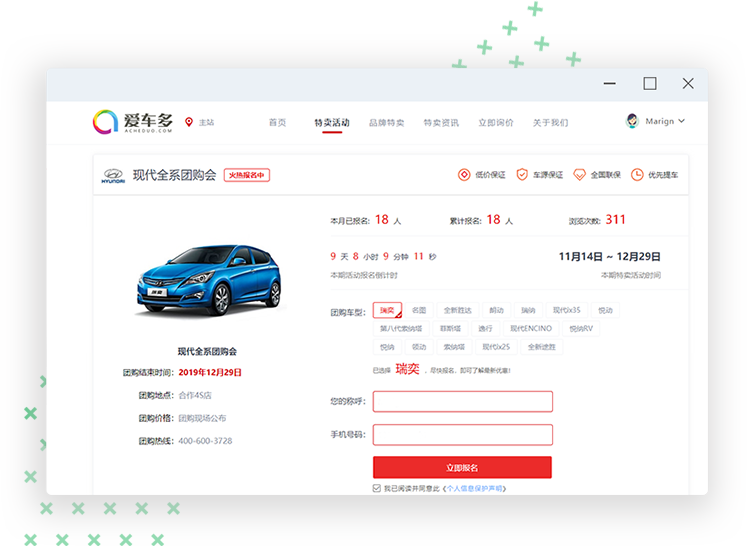Image resolution: width=747 pixels, height=546 pixels.
Task: Open the 主站 city selector
Action: 206,122
